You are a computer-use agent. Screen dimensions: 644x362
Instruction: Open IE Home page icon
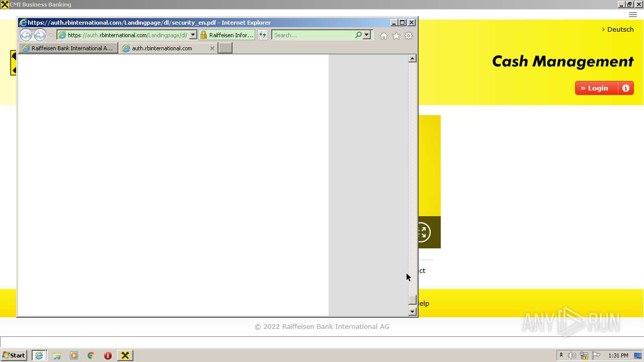pos(384,36)
